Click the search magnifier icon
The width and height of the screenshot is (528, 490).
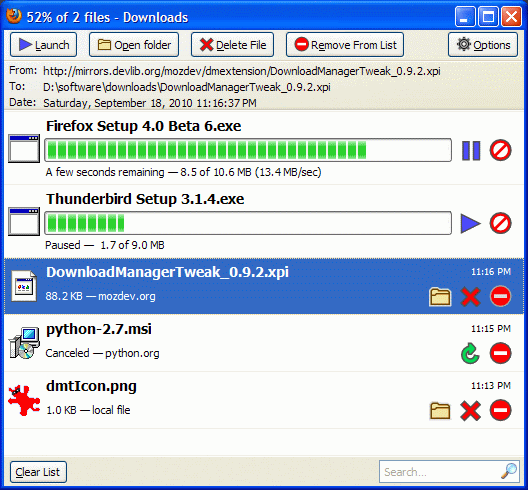pyautogui.click(x=509, y=471)
